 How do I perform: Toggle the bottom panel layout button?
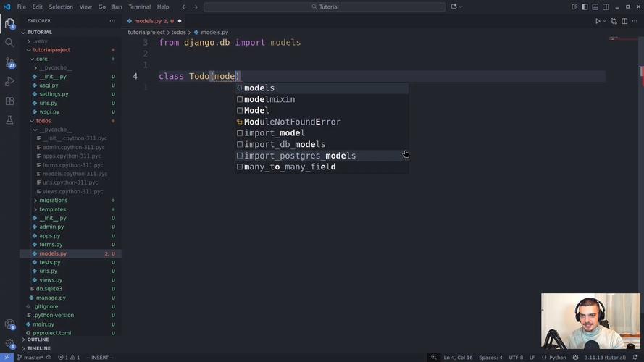(x=595, y=7)
